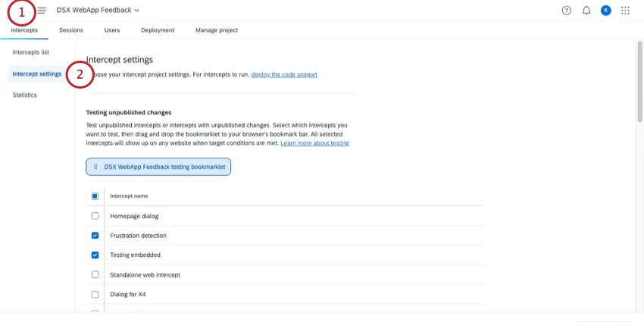Open the help question mark icon

tap(567, 11)
